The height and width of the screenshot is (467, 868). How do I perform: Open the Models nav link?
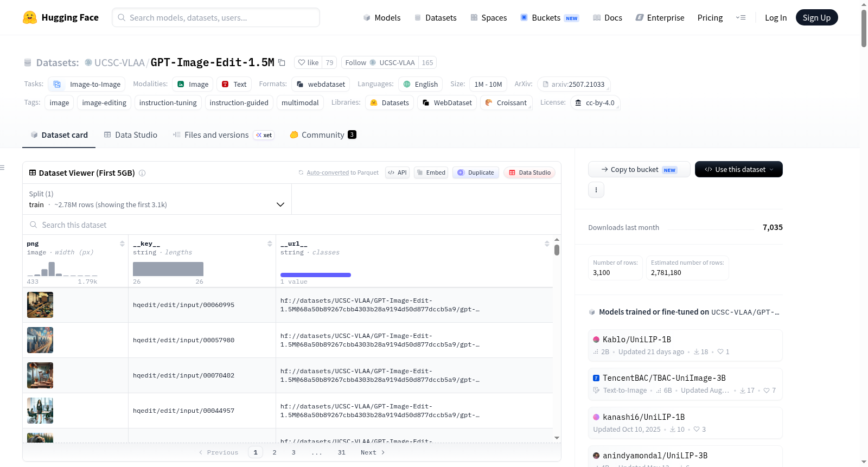(382, 17)
